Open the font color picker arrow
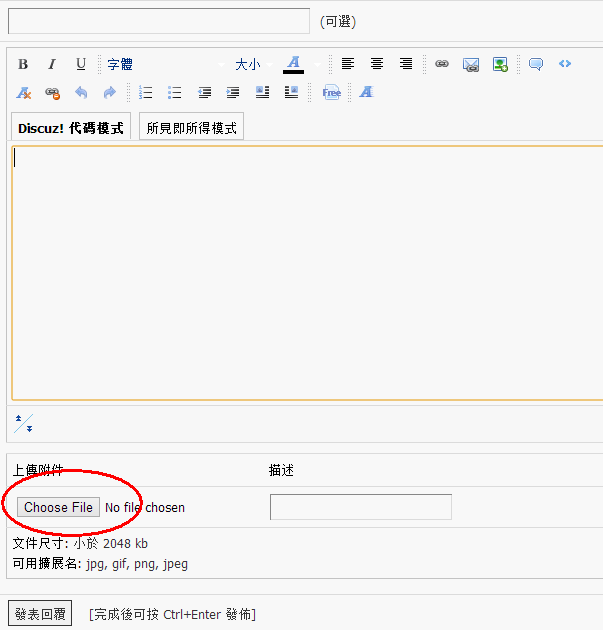The height and width of the screenshot is (630, 603). (x=317, y=64)
